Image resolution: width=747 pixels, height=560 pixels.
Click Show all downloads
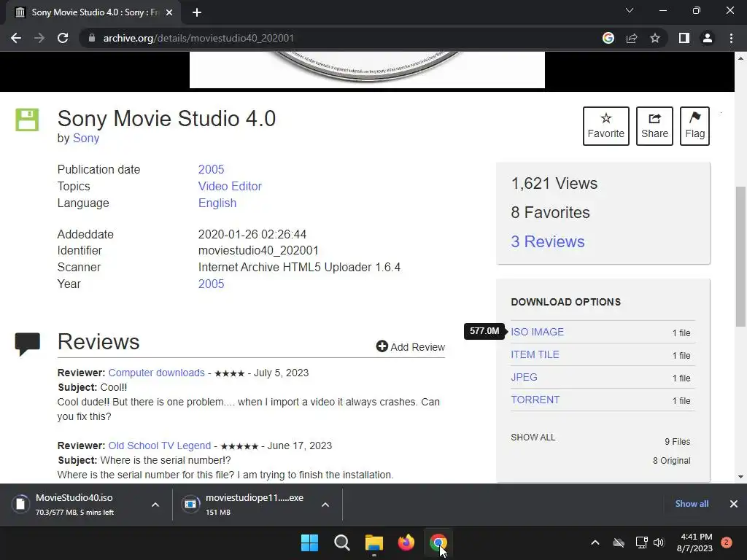(x=692, y=504)
